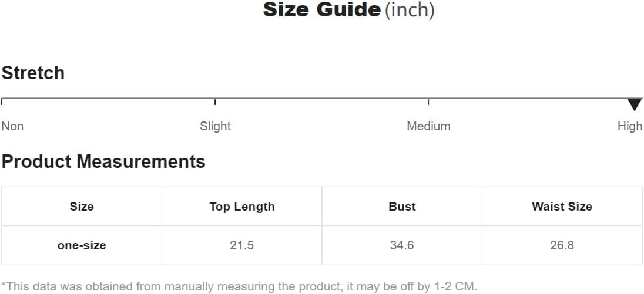The width and height of the screenshot is (644, 294).
Task: Click the Top Length column header
Action: 242,206
